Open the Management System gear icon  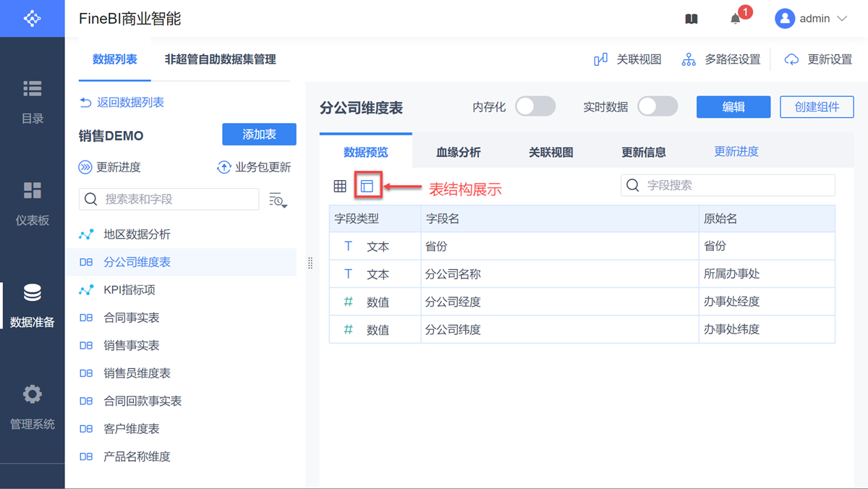[32, 406]
